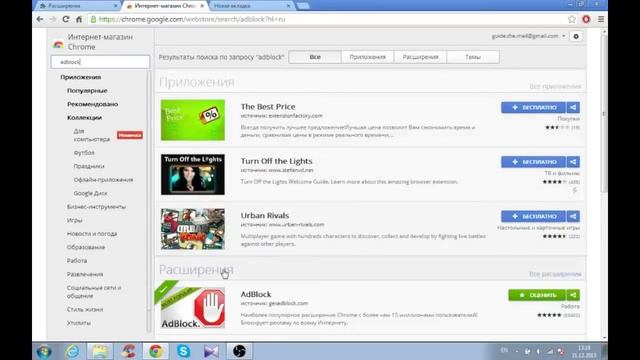Image resolution: width=640 pixels, height=360 pixels.
Task: Switch to Chrome in the taskbar
Action: (156, 351)
